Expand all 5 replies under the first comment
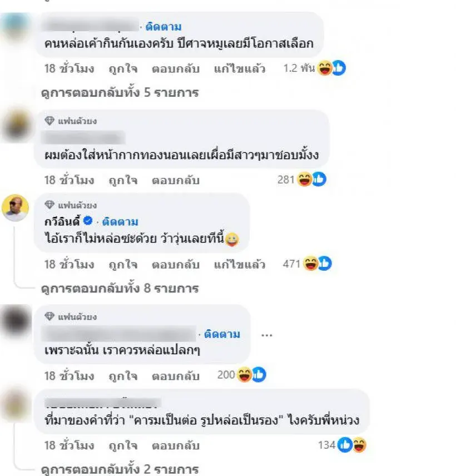Screen dimensions: 456x476 [x=120, y=93]
